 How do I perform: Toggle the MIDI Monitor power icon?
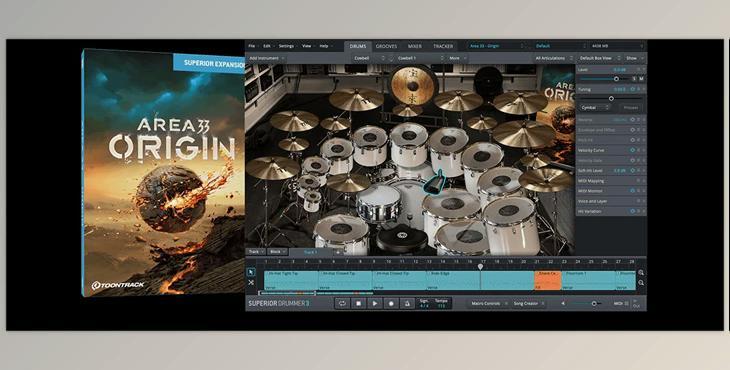(x=633, y=191)
